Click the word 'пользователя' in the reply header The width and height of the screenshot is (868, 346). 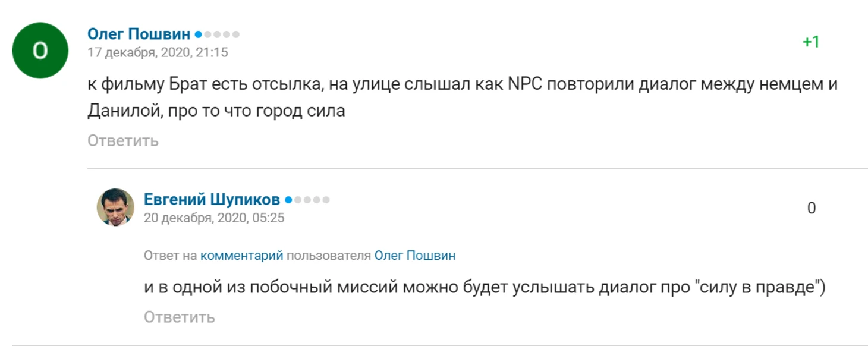pyautogui.click(x=328, y=256)
